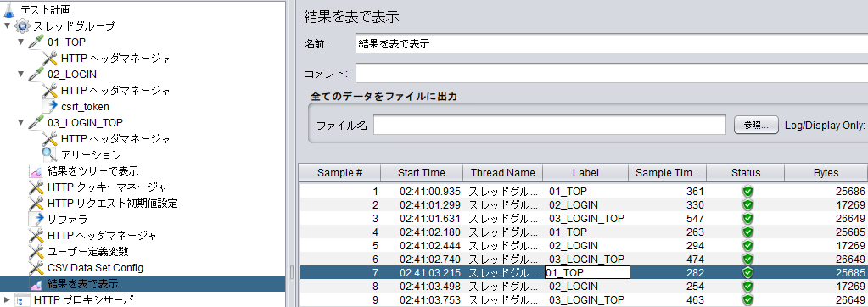Click the Label column header
The image size is (868, 307).
[x=585, y=173]
